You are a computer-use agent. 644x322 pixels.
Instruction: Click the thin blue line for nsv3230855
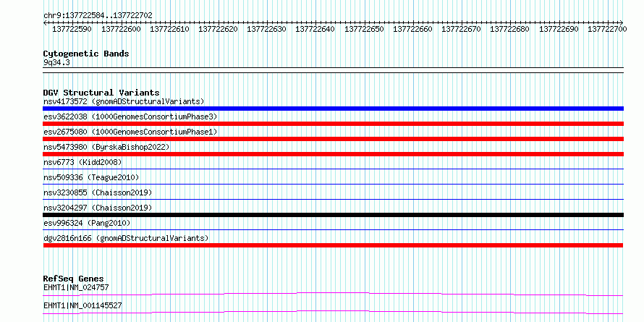click(x=333, y=199)
